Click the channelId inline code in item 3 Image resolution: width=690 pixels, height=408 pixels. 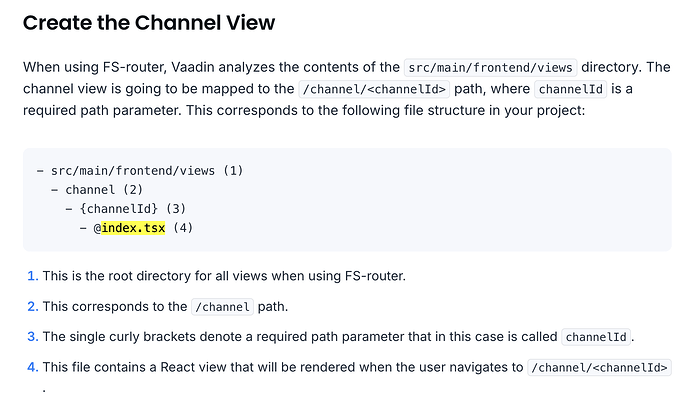(x=596, y=337)
